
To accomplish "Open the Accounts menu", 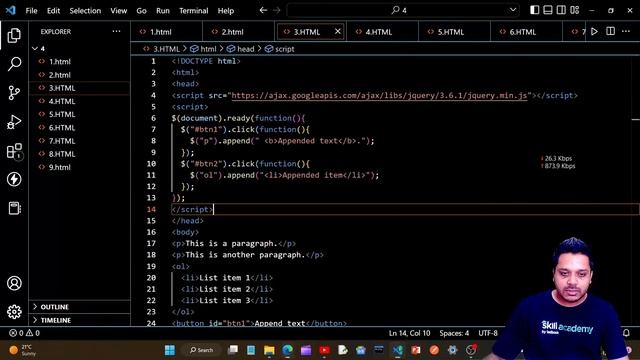I will click(x=14, y=283).
